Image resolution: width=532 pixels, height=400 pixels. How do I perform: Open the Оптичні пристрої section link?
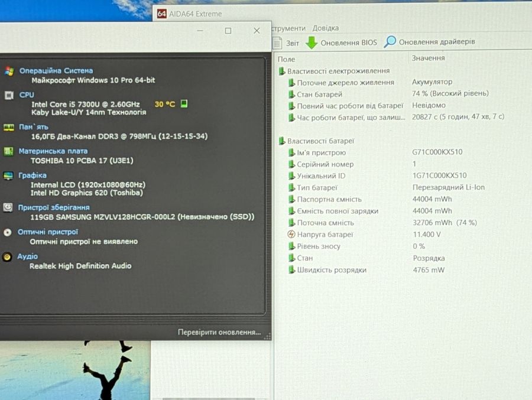coord(48,232)
